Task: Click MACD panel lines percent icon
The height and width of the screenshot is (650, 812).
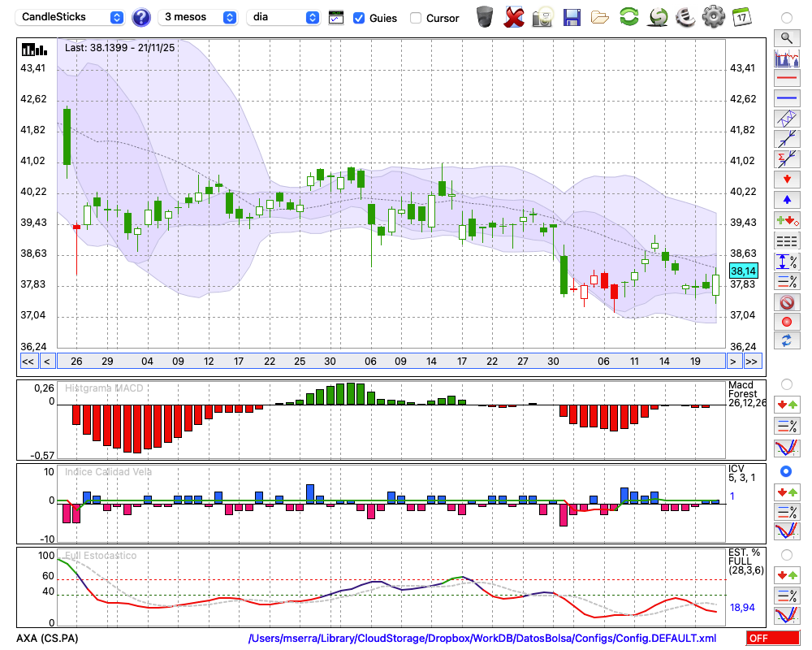Action: 787,426
